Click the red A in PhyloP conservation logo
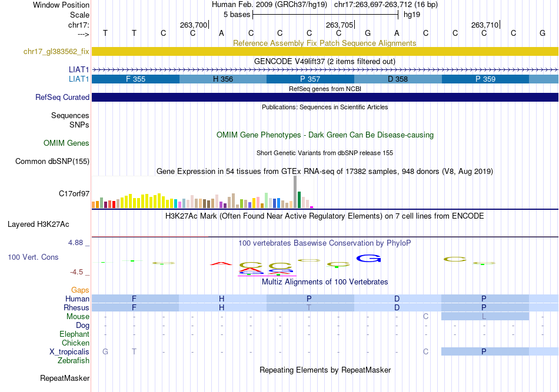The width and height of the screenshot is (559, 392). coord(221,263)
